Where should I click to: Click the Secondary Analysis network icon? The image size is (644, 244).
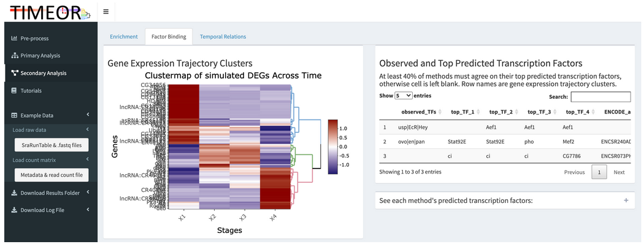14,73
